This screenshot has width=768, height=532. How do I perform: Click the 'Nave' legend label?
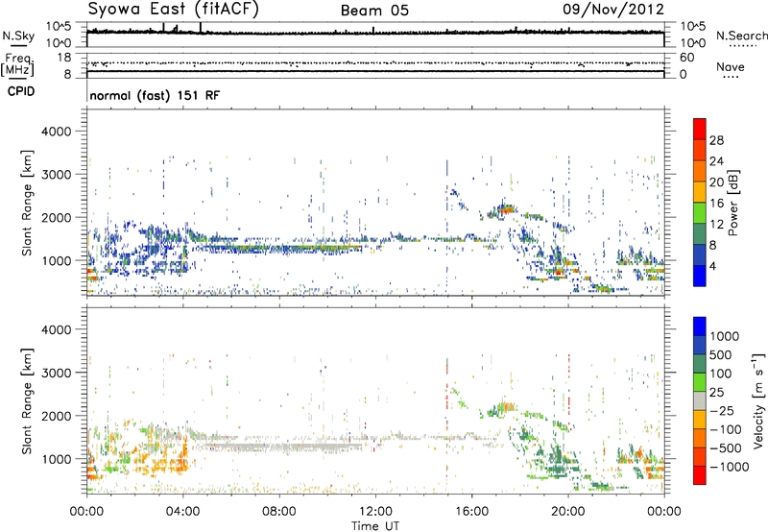coord(731,66)
